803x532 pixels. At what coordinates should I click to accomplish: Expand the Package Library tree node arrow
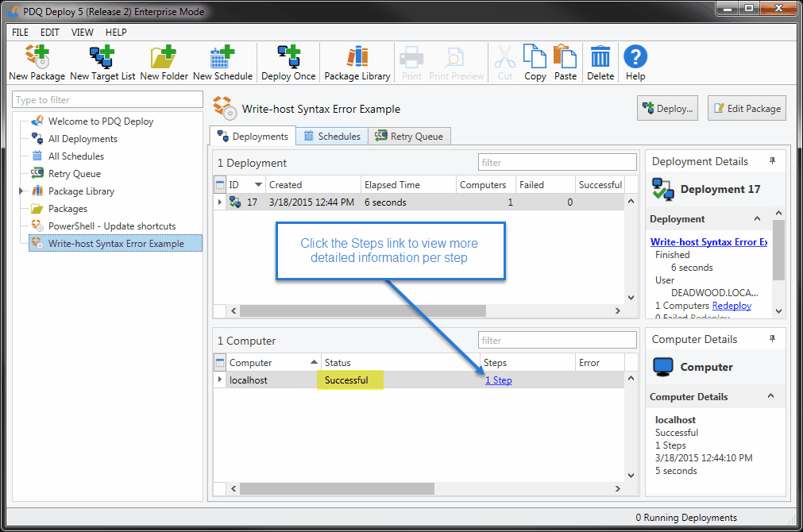(x=21, y=191)
